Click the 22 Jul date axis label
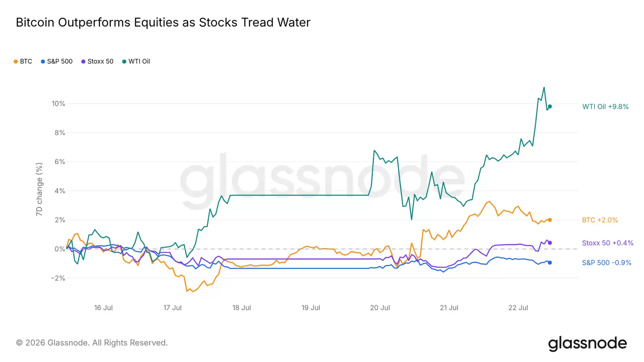644x362 pixels. tap(518, 308)
